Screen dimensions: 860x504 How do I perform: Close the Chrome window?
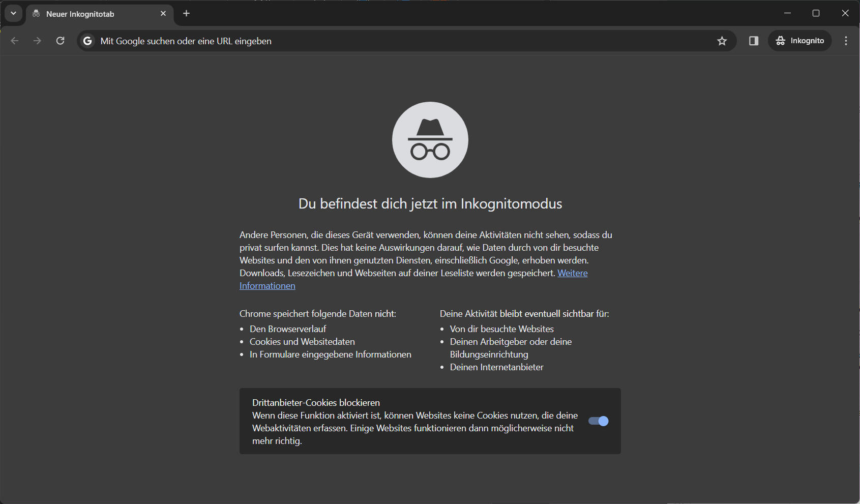[x=845, y=13]
